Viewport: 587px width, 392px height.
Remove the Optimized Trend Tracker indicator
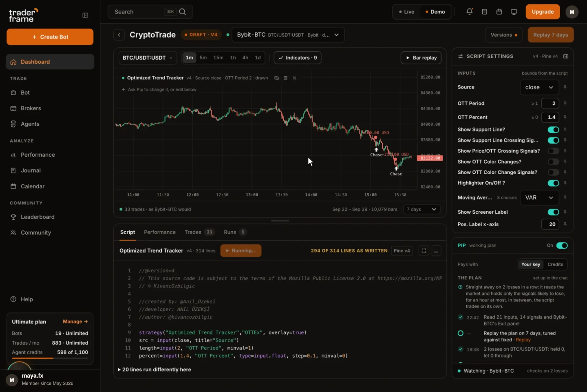click(294, 78)
